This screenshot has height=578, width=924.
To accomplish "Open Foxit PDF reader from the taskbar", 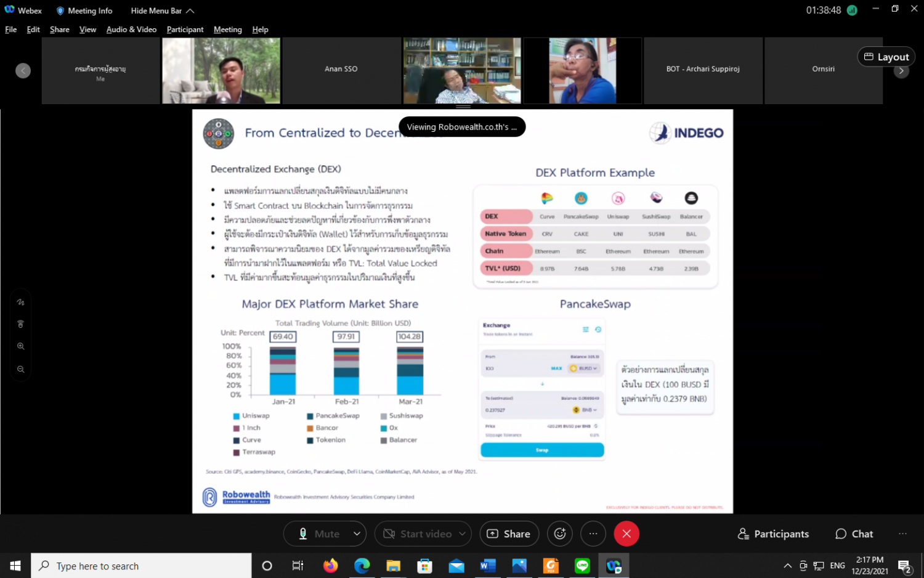I will click(x=551, y=566).
